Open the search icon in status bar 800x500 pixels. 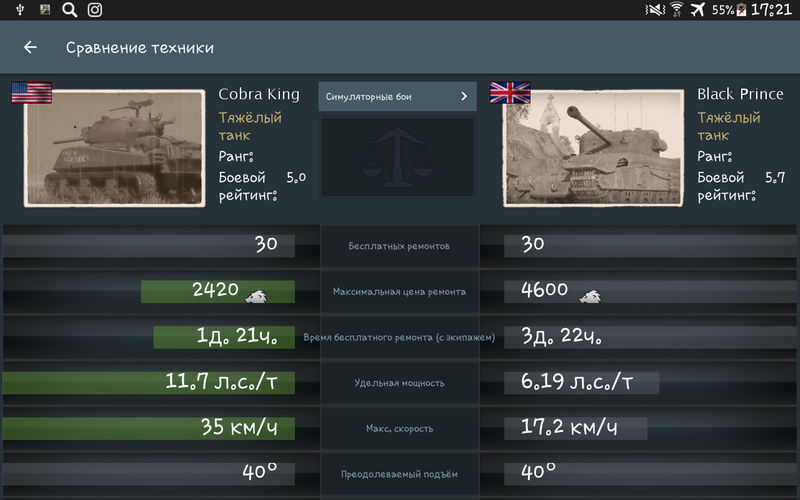[69, 10]
